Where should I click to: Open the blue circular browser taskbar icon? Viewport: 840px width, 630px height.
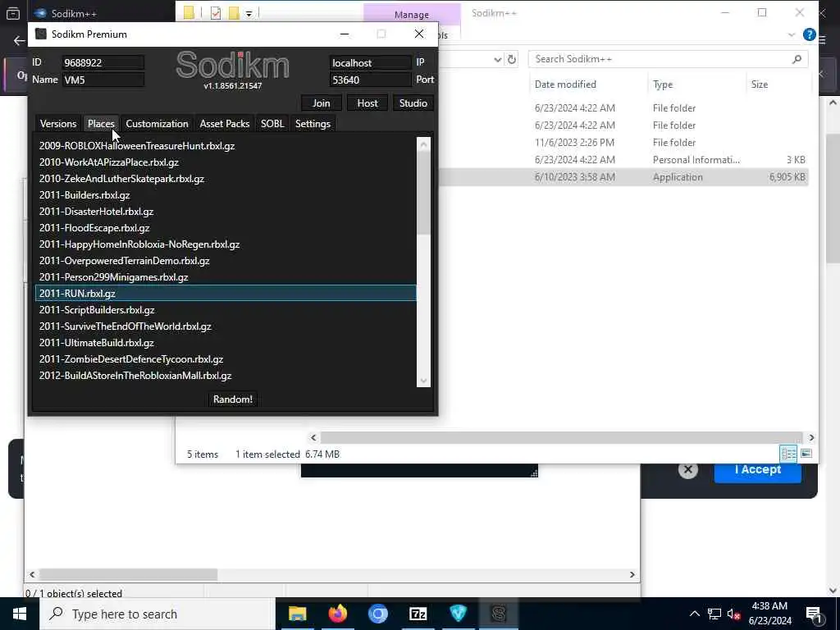pos(377,614)
